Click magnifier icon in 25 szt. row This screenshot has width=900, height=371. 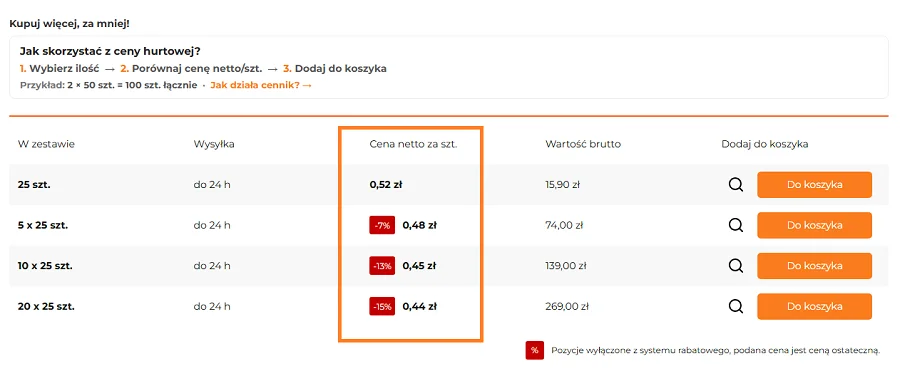(x=736, y=185)
